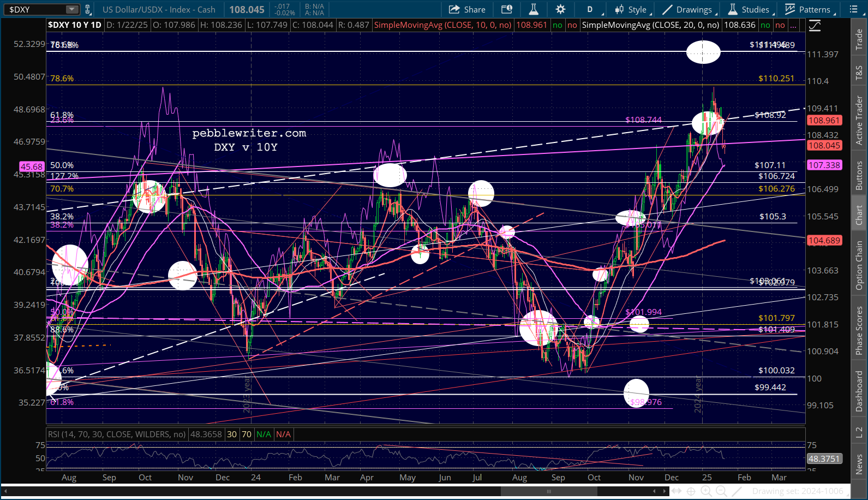Click the zoom in magnifier icon
The image size is (868, 500).
click(x=706, y=491)
